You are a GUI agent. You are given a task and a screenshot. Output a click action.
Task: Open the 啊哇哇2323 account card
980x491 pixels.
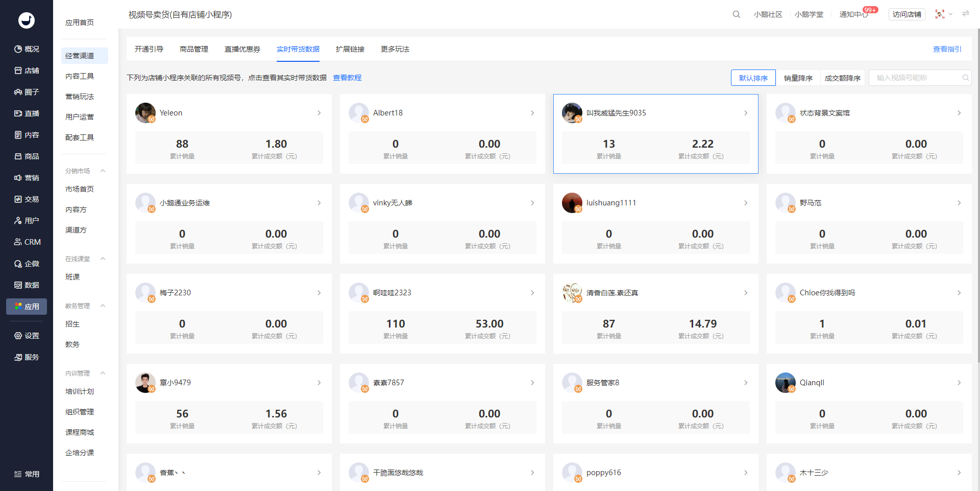point(442,293)
